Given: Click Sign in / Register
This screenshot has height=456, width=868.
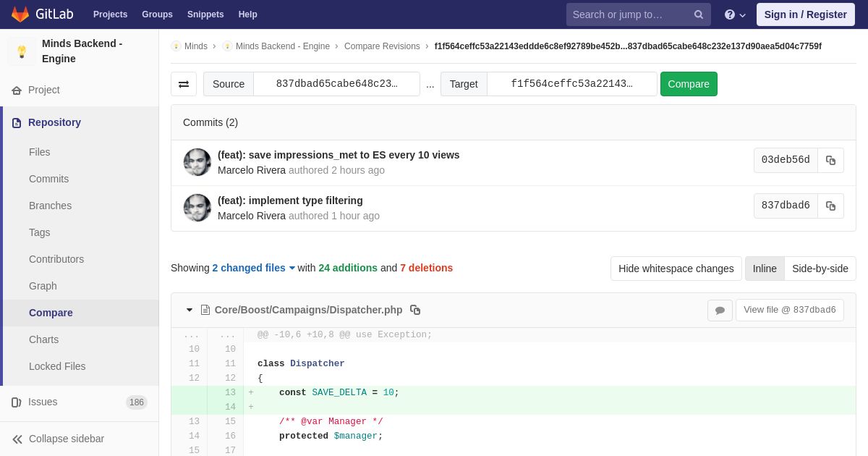Looking at the screenshot, I should pos(806,14).
